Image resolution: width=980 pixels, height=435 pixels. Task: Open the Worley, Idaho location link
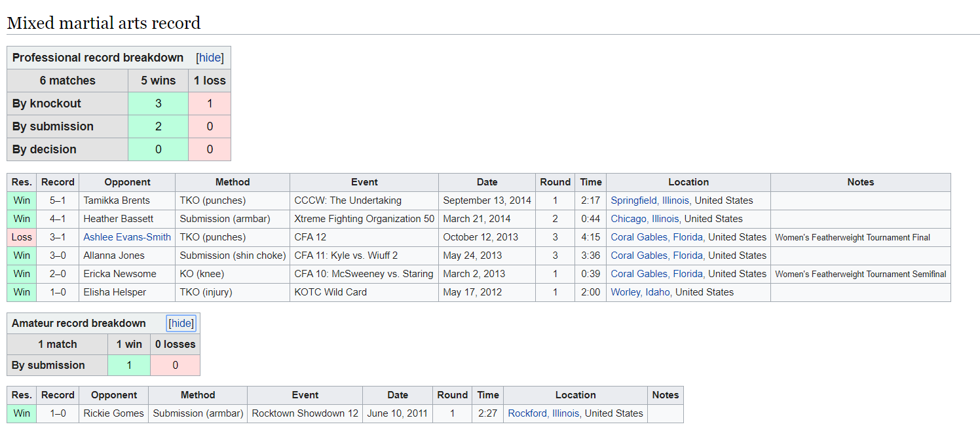pyautogui.click(x=640, y=292)
